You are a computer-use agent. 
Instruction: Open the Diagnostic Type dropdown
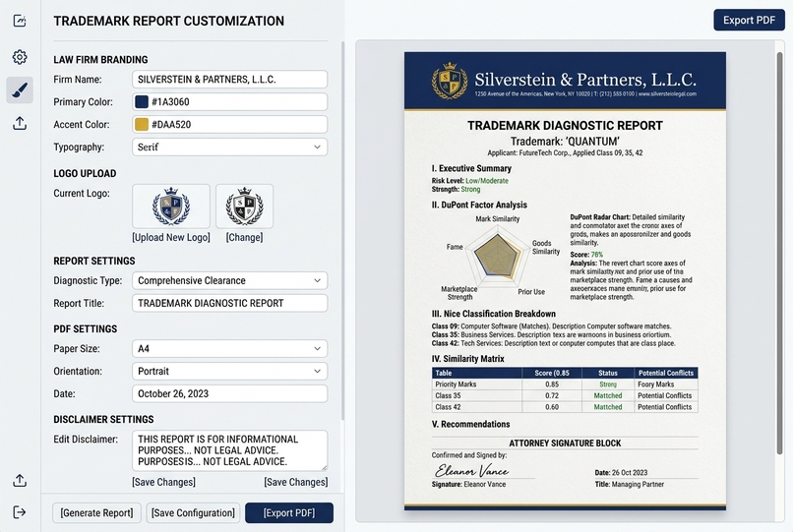pos(229,280)
